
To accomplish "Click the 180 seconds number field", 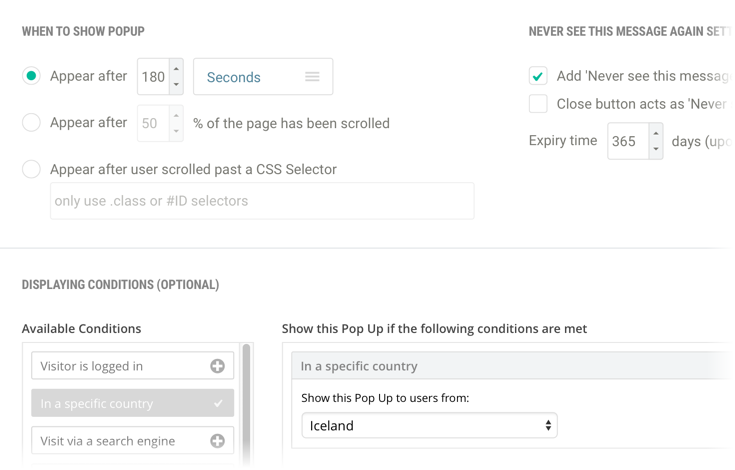I will pos(153,76).
